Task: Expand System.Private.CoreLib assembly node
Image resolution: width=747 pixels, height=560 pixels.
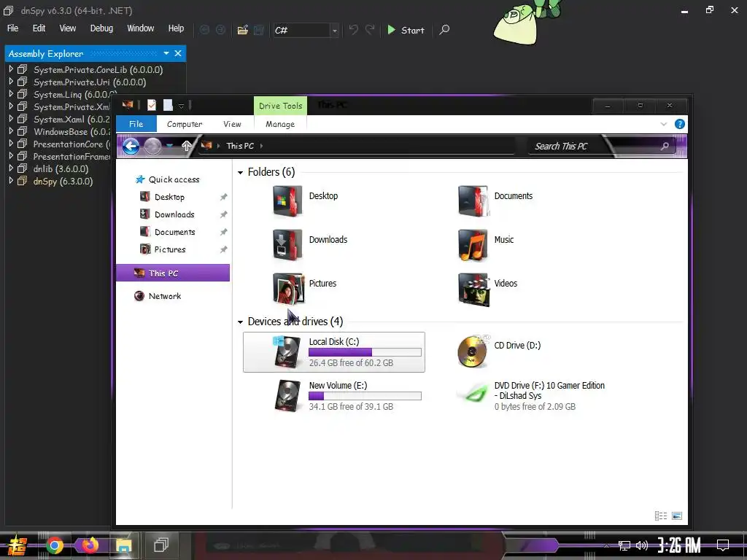Action: click(11, 69)
